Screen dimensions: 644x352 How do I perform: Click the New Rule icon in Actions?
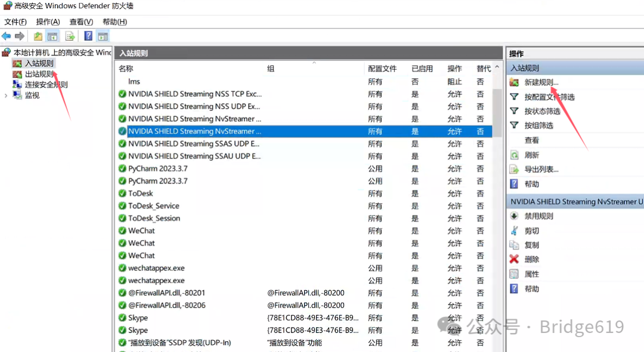click(x=514, y=82)
